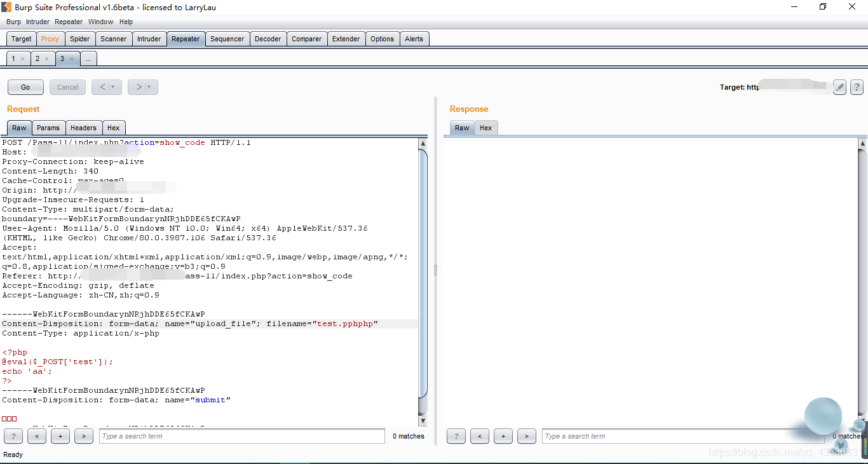Open Headers view of request
The height and width of the screenshot is (464, 868).
pyautogui.click(x=84, y=128)
